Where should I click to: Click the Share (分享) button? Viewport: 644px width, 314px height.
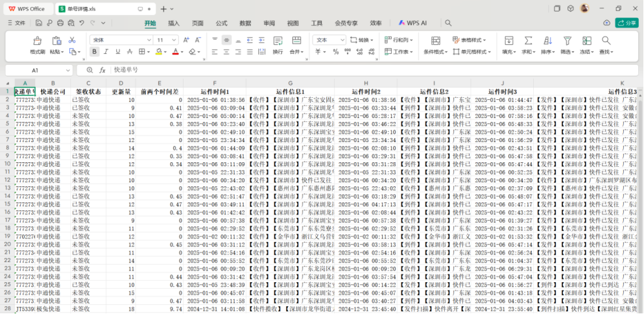[626, 23]
